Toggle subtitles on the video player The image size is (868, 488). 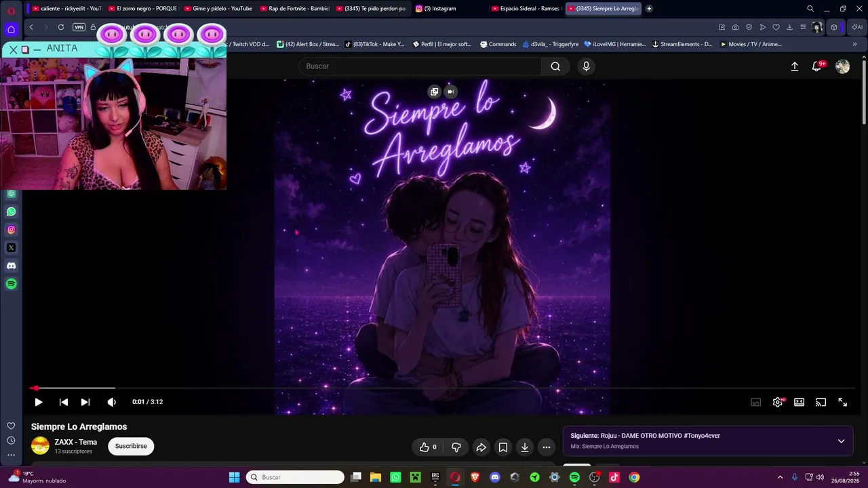pos(756,402)
